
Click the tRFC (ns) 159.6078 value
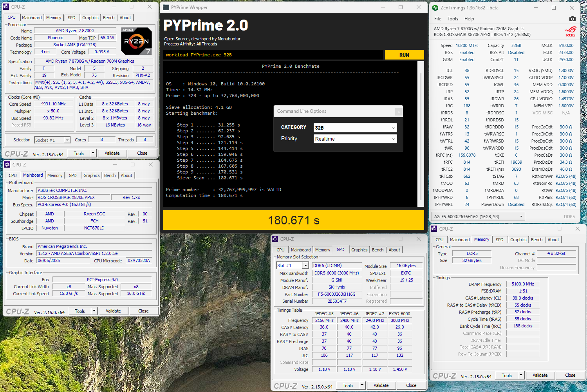467,155
